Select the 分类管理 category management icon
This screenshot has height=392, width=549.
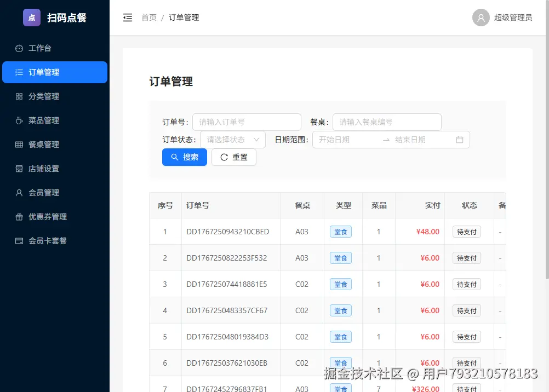19,96
